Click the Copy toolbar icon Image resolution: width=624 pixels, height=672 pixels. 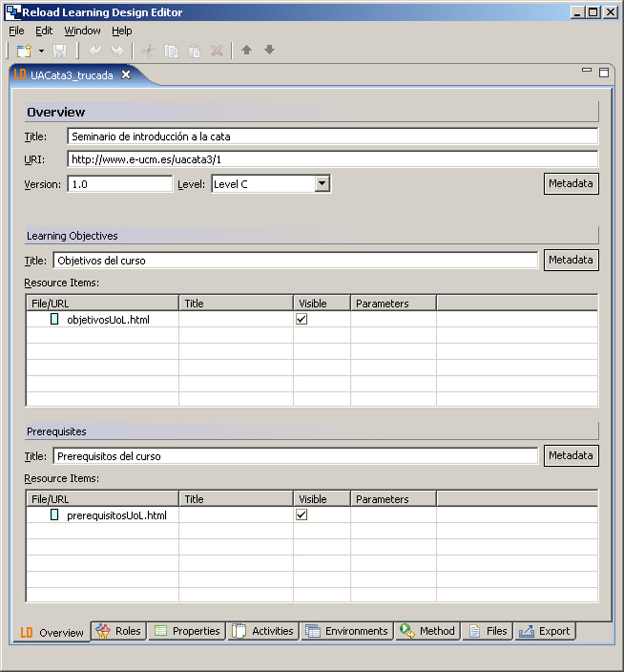pos(171,50)
